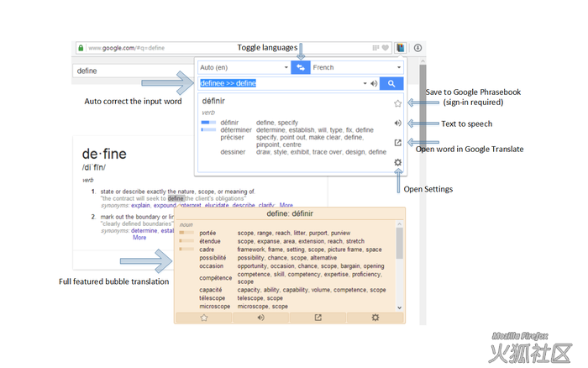Expand input history dropdown arrow in popup
The width and height of the screenshot is (588, 368).
(365, 84)
